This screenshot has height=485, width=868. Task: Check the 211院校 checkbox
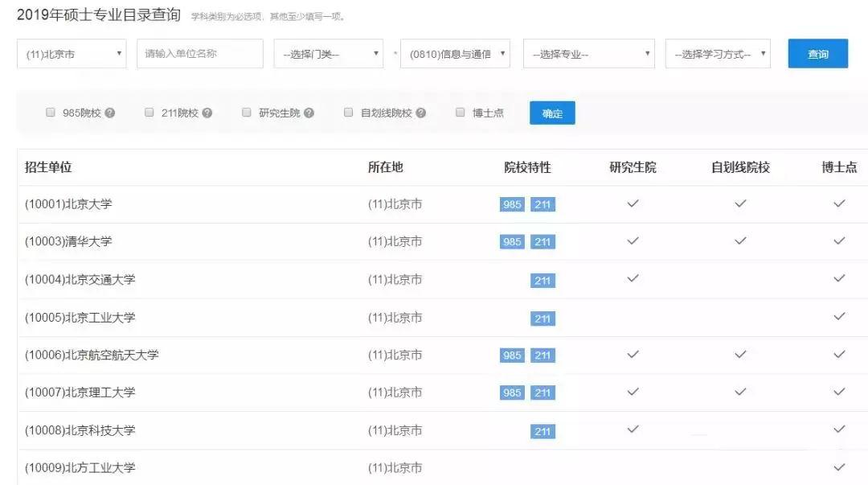pyautogui.click(x=149, y=113)
